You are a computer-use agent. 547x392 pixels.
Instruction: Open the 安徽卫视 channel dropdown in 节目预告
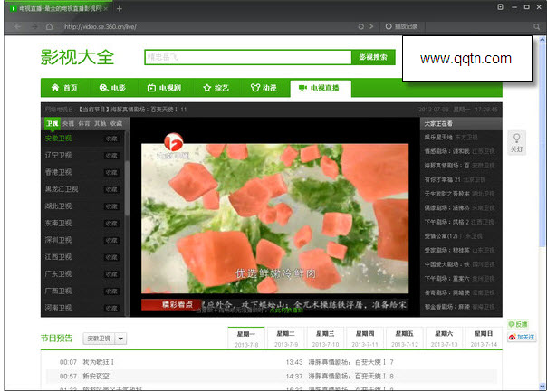point(121,339)
